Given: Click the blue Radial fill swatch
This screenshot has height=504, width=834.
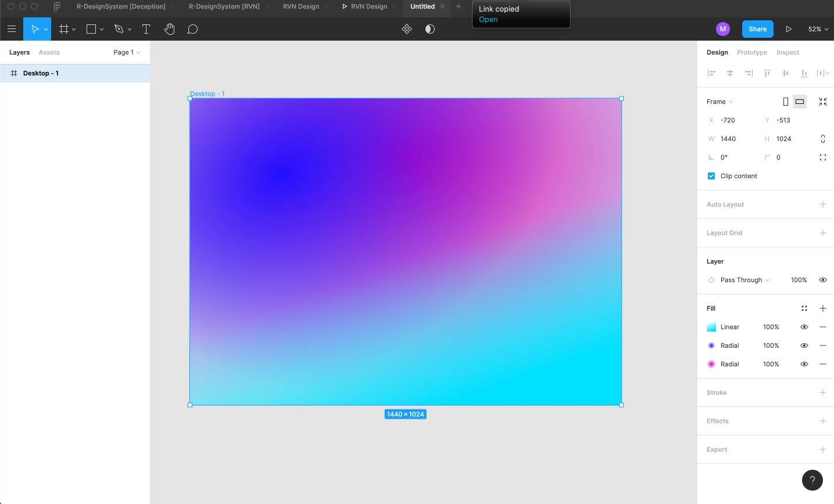Looking at the screenshot, I should [711, 345].
